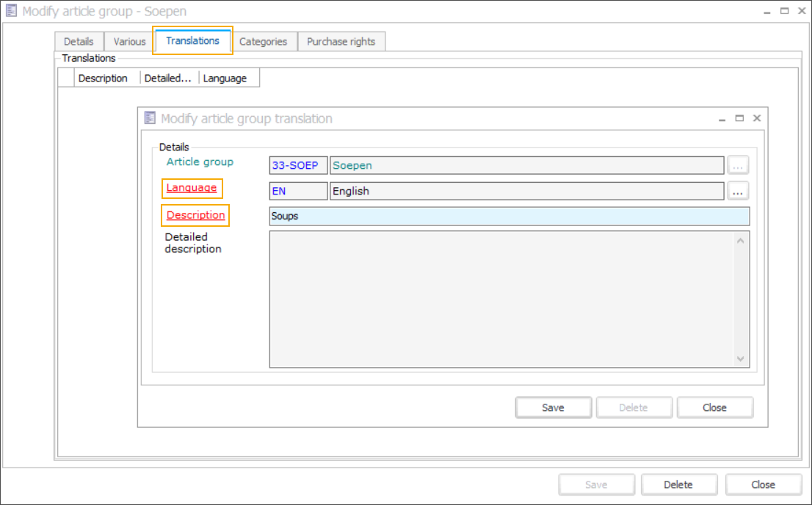Open the Categories tab
Viewport: 812px width, 505px height.
pyautogui.click(x=263, y=42)
